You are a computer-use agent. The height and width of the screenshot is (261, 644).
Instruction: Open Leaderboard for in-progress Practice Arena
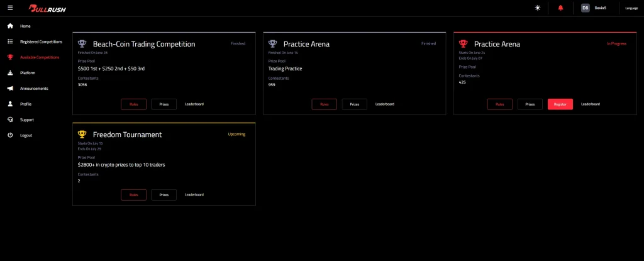590,104
